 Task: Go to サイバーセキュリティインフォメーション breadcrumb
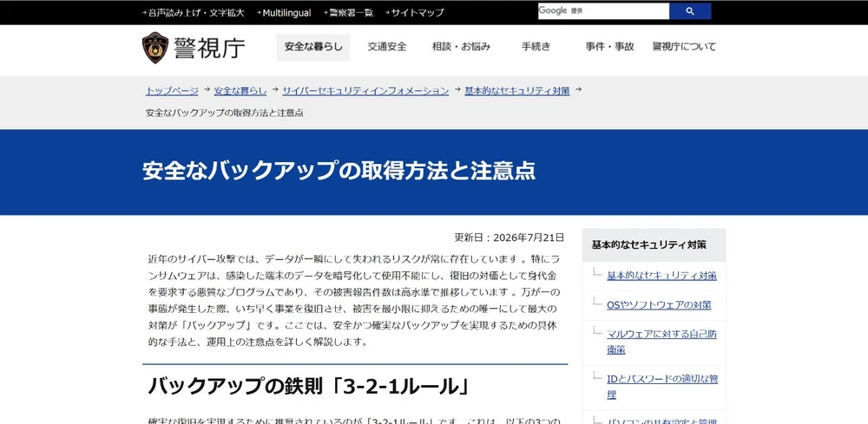click(365, 91)
